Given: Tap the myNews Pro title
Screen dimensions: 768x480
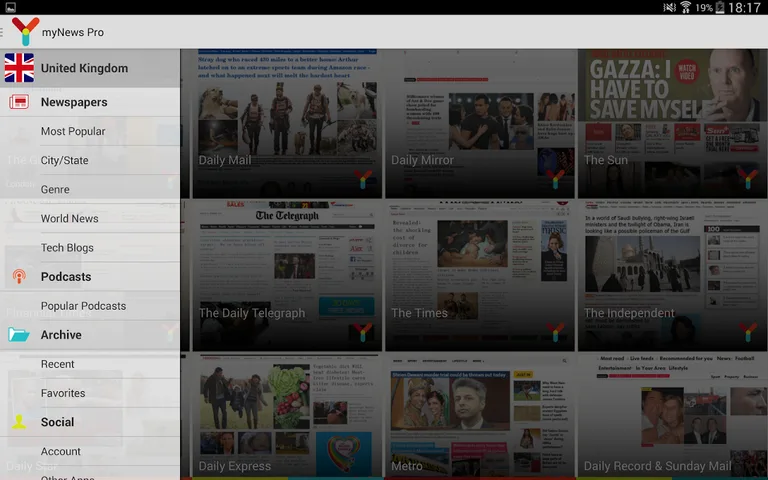Looking at the screenshot, I should pyautogui.click(x=72, y=32).
